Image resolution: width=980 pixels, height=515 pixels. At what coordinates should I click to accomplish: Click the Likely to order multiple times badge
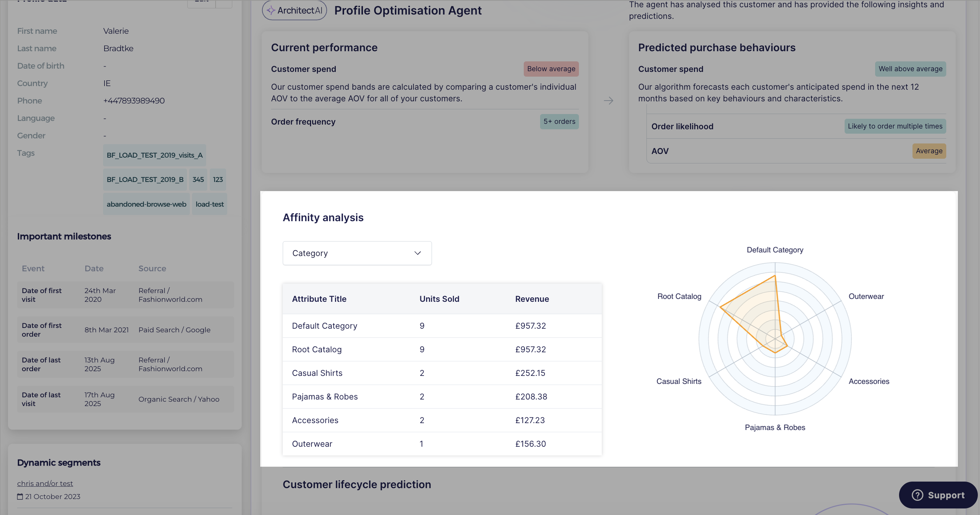[x=895, y=126]
